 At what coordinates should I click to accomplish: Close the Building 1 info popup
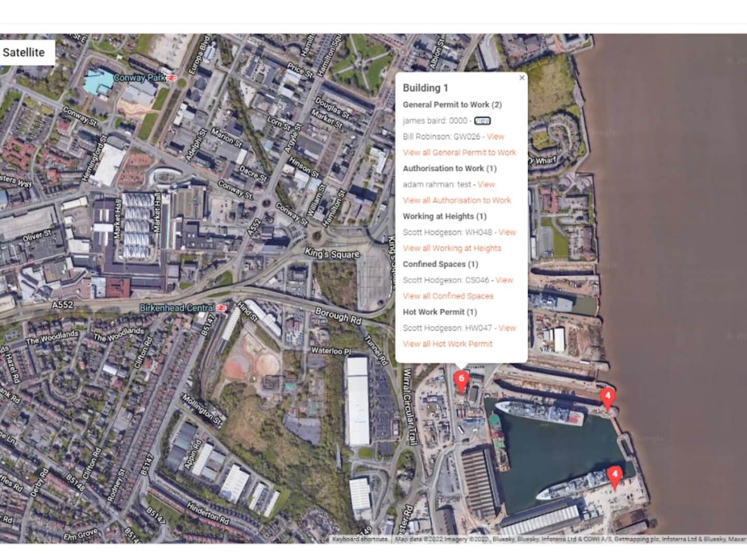point(522,78)
